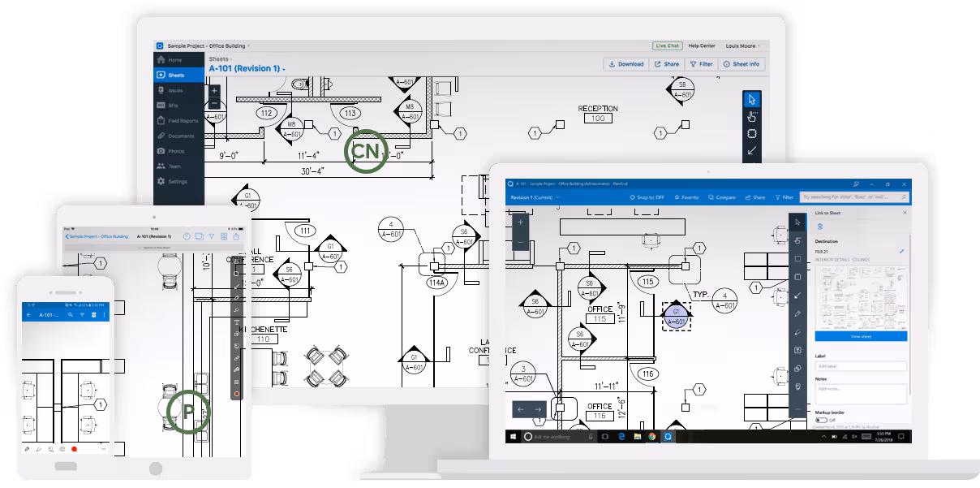Click the Add notes text area
The height and width of the screenshot is (488, 980).
click(x=861, y=393)
